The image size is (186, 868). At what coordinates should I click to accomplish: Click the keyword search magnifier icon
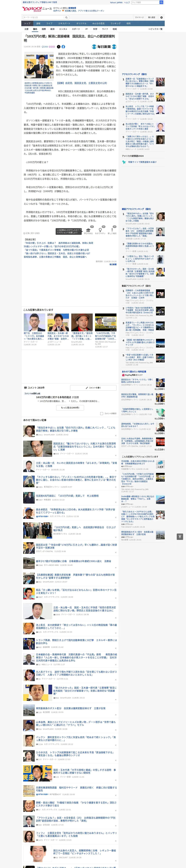click(x=66, y=17)
